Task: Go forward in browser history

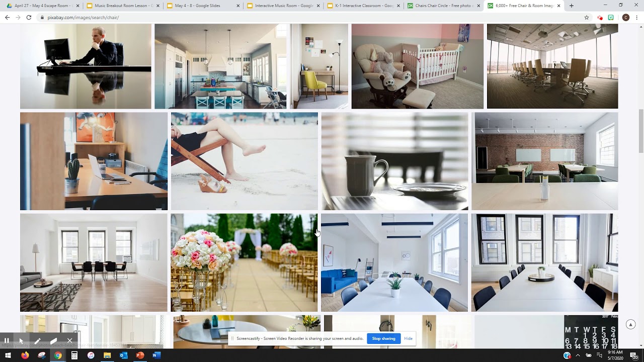Action: click(18, 17)
